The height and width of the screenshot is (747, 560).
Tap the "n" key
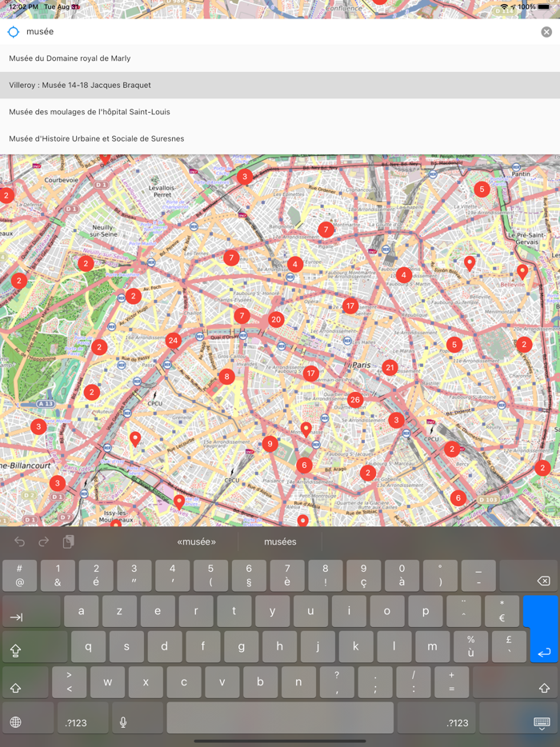click(299, 682)
